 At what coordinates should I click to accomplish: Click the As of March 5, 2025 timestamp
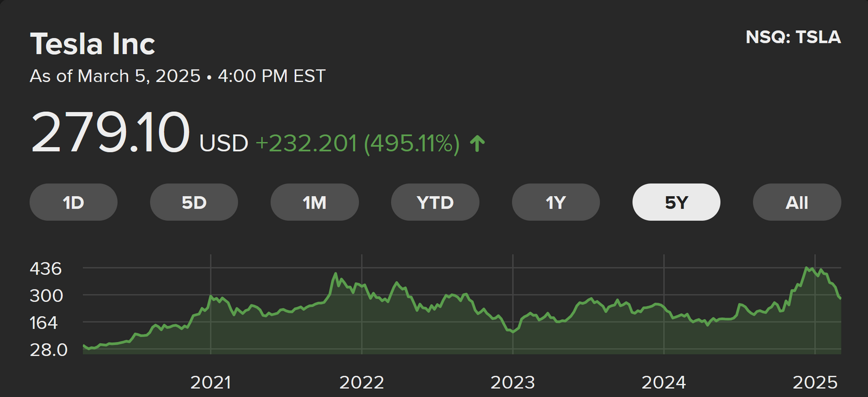tap(177, 76)
